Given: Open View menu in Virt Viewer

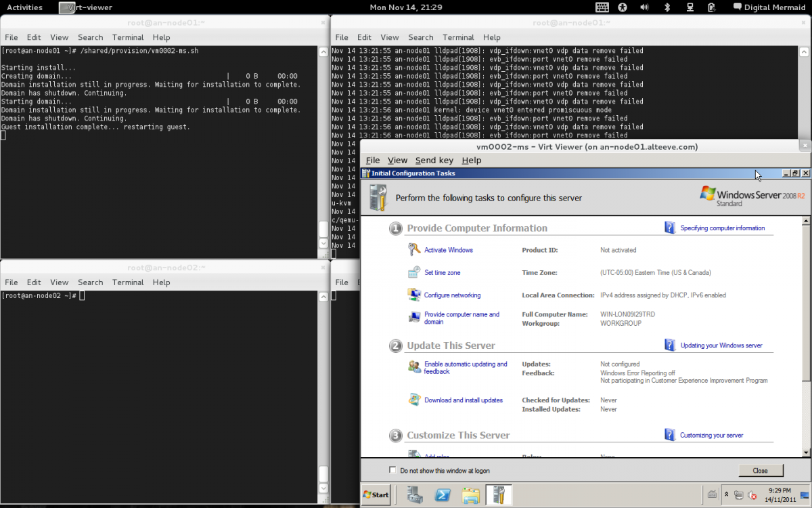Looking at the screenshot, I should click(x=397, y=161).
